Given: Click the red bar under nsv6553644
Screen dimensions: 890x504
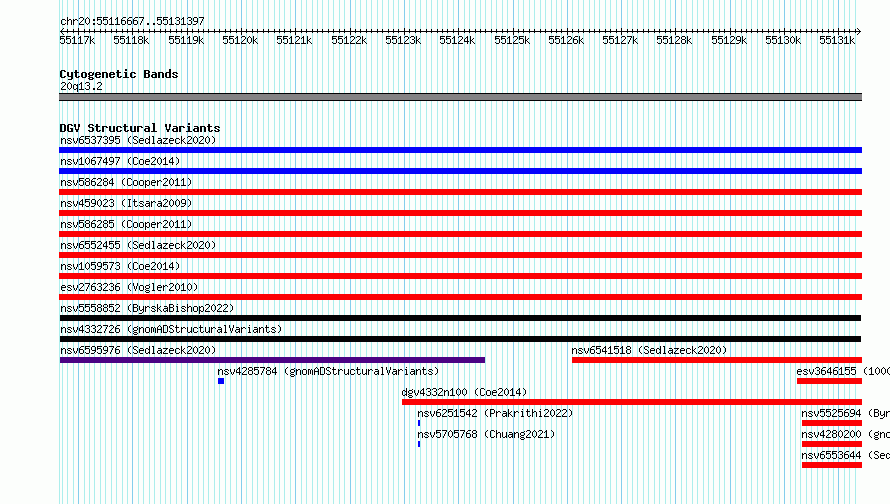Looking at the screenshot, I should (832, 465).
